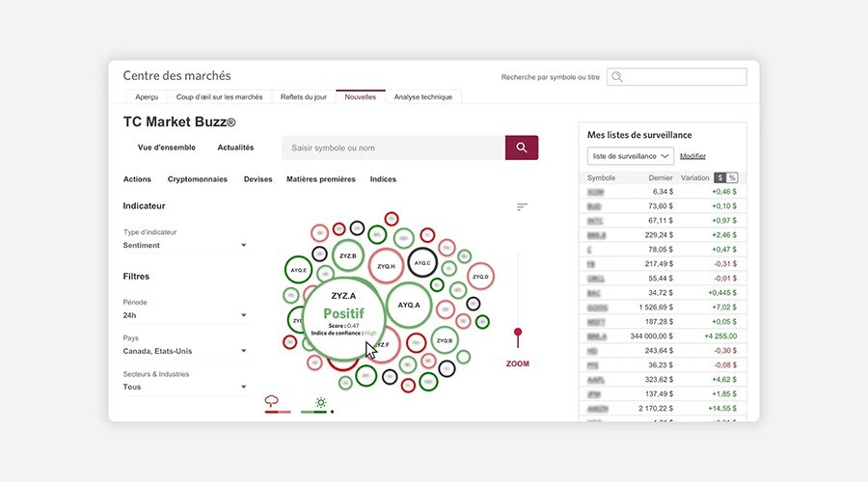Image resolution: width=868 pixels, height=482 pixels.
Task: Open the sort/filter lines icon above bubbles
Action: [x=522, y=207]
